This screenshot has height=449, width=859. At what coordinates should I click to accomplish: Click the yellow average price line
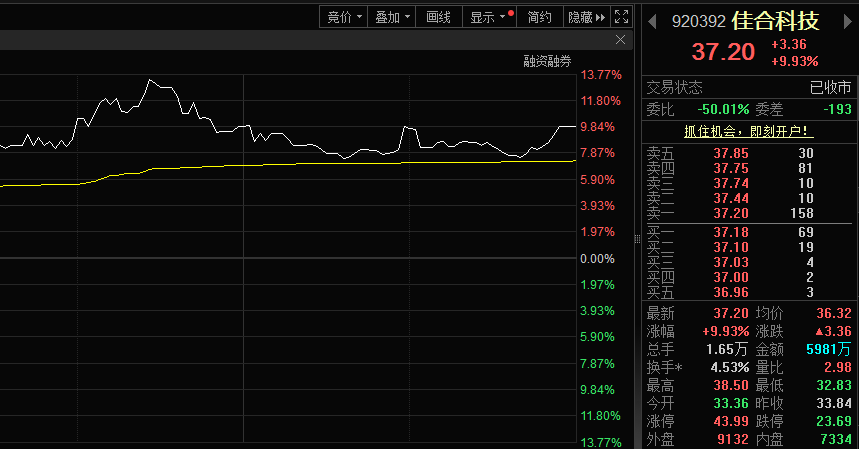click(300, 165)
